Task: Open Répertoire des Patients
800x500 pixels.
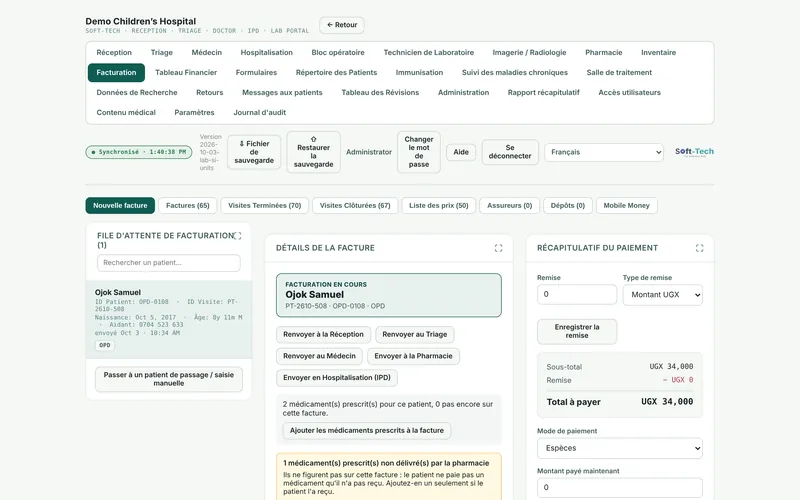Action: (x=336, y=72)
